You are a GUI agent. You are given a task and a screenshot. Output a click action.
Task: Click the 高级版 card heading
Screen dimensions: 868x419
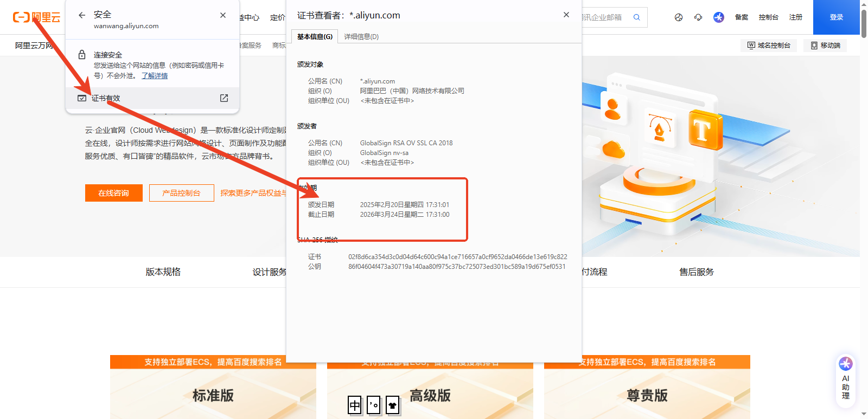(x=430, y=396)
